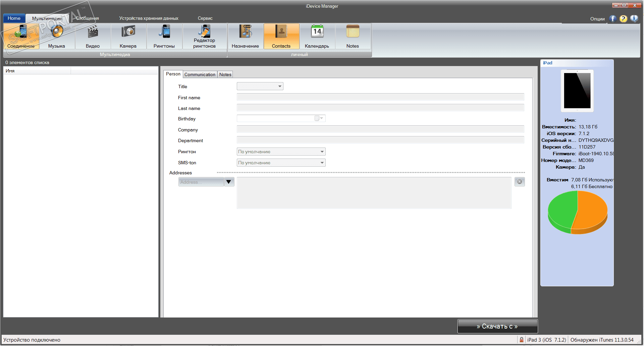
Task: Click the '6,11 Гб Бесплатно' text
Action: click(x=592, y=186)
